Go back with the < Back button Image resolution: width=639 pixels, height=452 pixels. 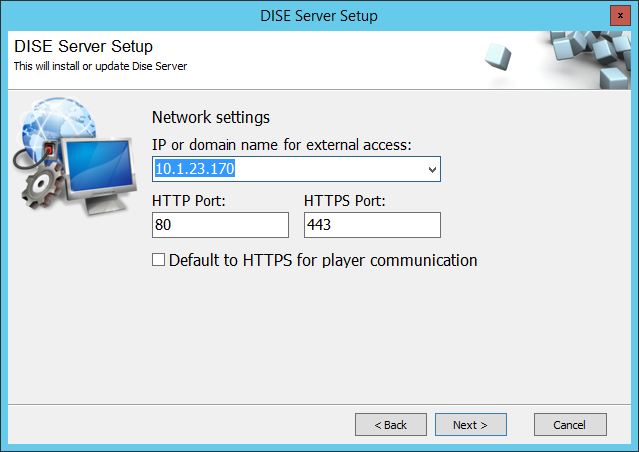(390, 425)
